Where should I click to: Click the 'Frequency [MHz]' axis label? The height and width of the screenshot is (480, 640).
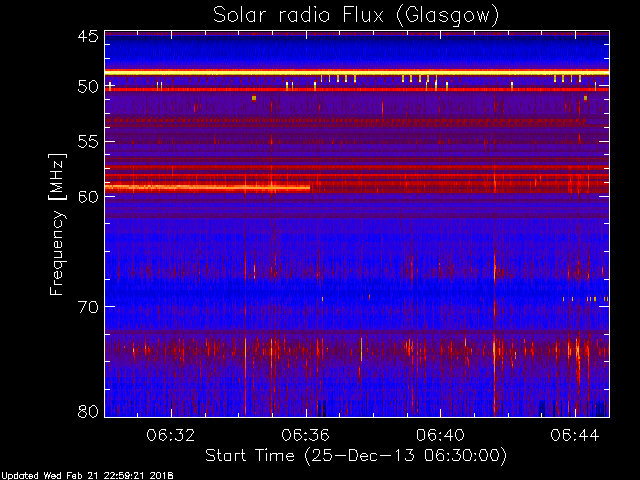point(57,224)
